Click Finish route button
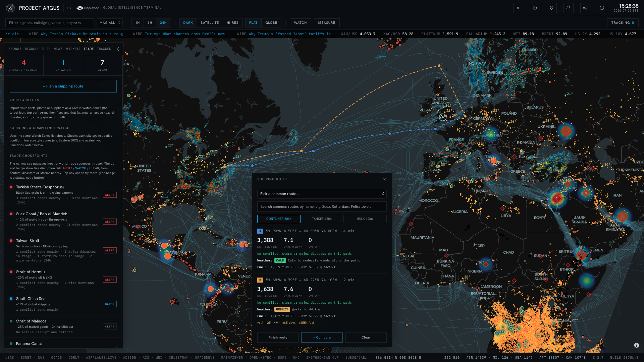644x362 pixels. pyautogui.click(x=278, y=338)
